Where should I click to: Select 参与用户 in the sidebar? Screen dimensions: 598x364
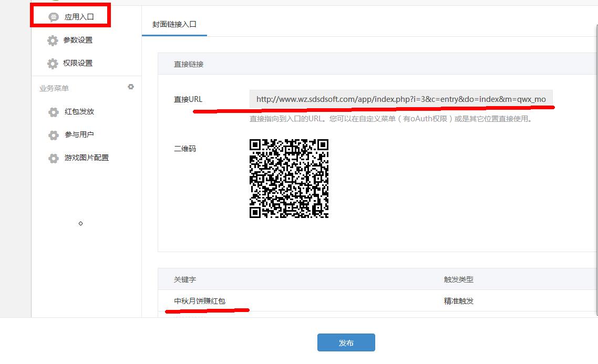click(x=79, y=134)
